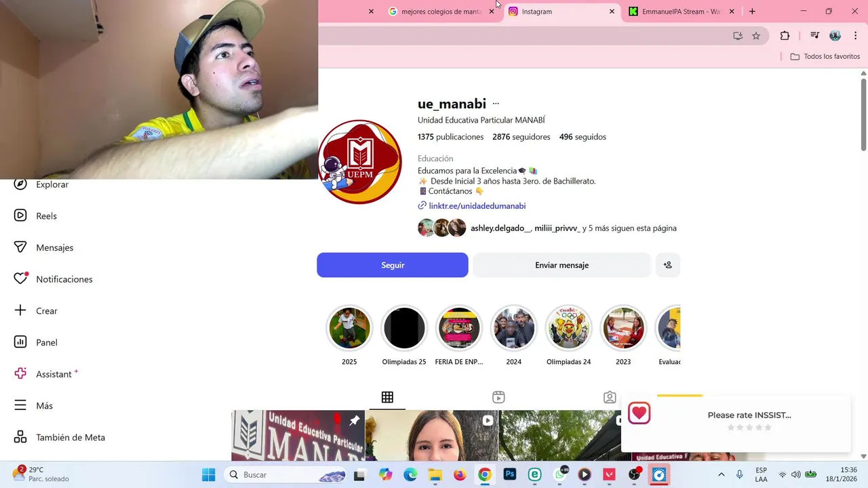
Task: Open the Olimpiadas 24 highlight
Action: click(x=569, y=328)
